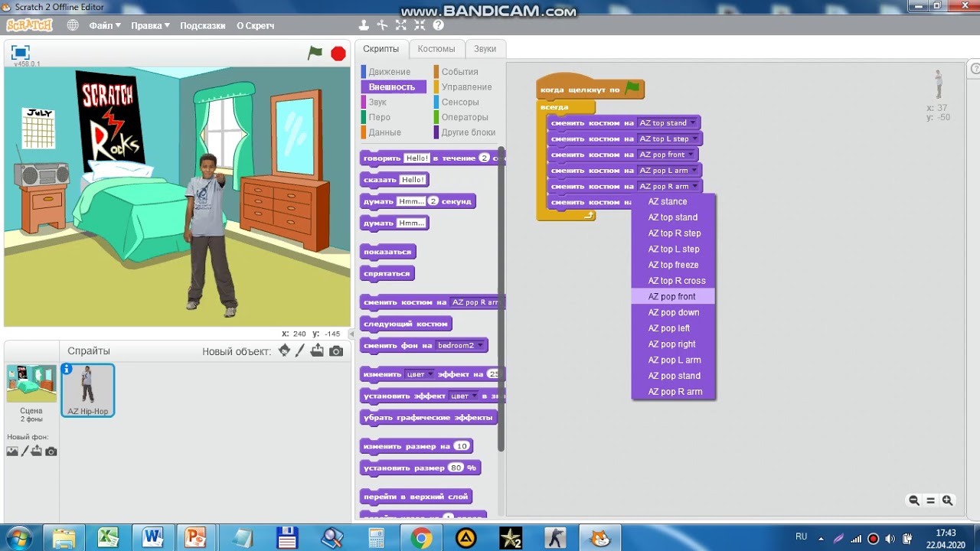The height and width of the screenshot is (551, 980).
Task: Select the AZ Hip-Hop sprite thumbnail
Action: tap(88, 390)
